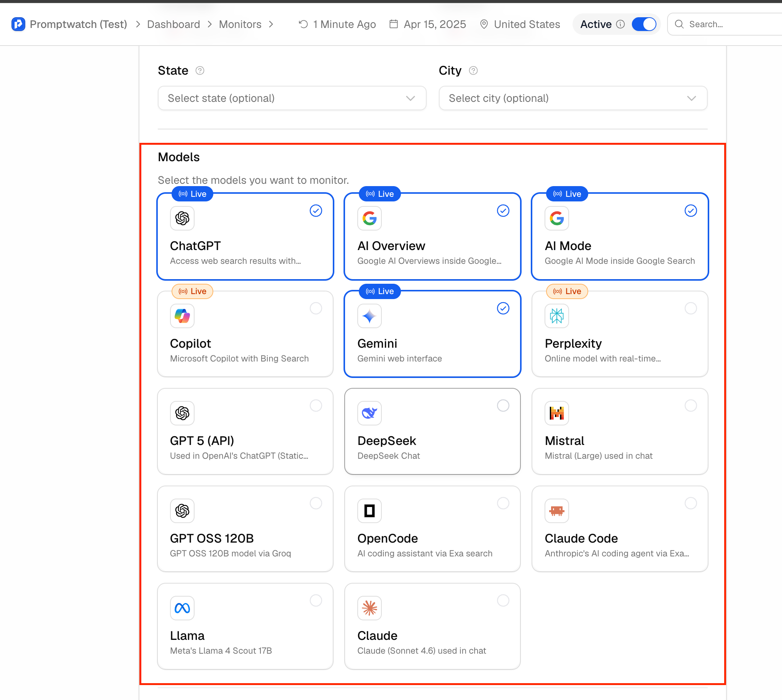Click the location pin icon beside United States
The height and width of the screenshot is (700, 782).
(x=484, y=24)
